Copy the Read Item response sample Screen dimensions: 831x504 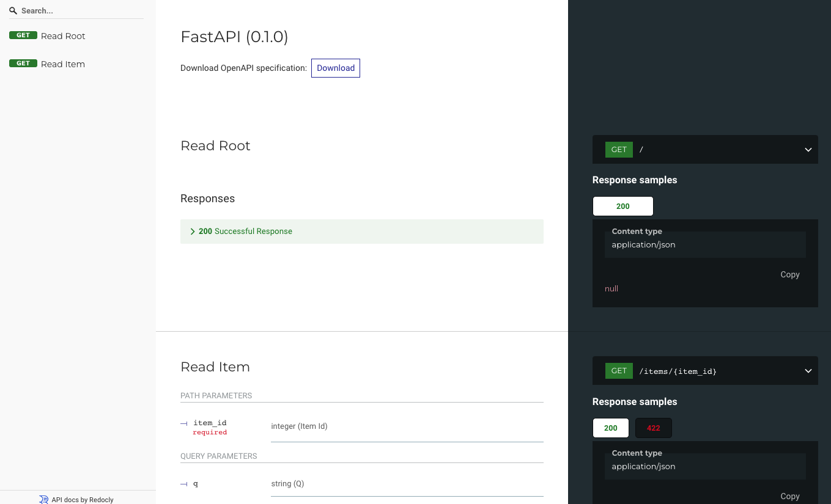pyautogui.click(x=790, y=496)
